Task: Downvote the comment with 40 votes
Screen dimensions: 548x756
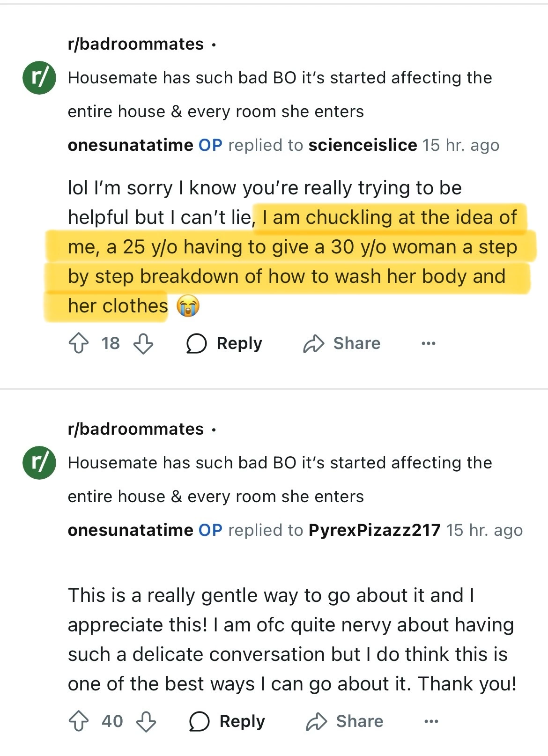Action: [x=146, y=721]
